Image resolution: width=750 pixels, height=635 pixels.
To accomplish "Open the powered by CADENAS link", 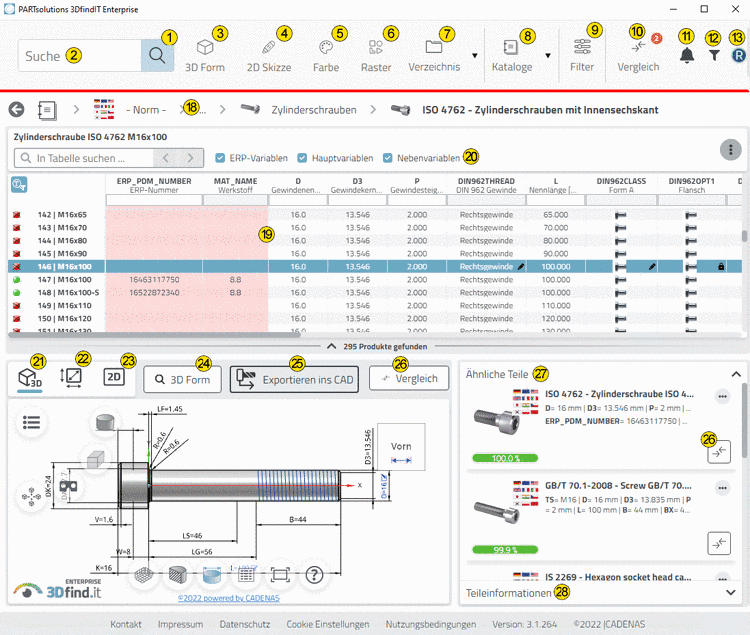I will (x=229, y=598).
